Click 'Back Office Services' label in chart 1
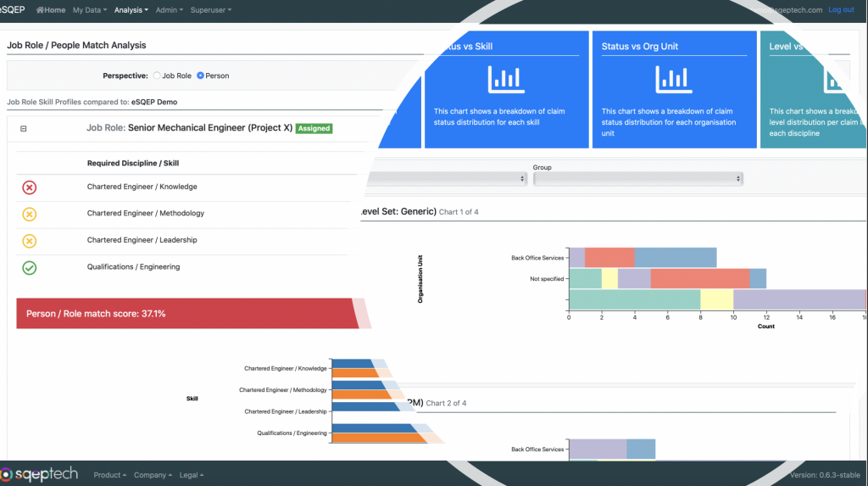 click(537, 258)
